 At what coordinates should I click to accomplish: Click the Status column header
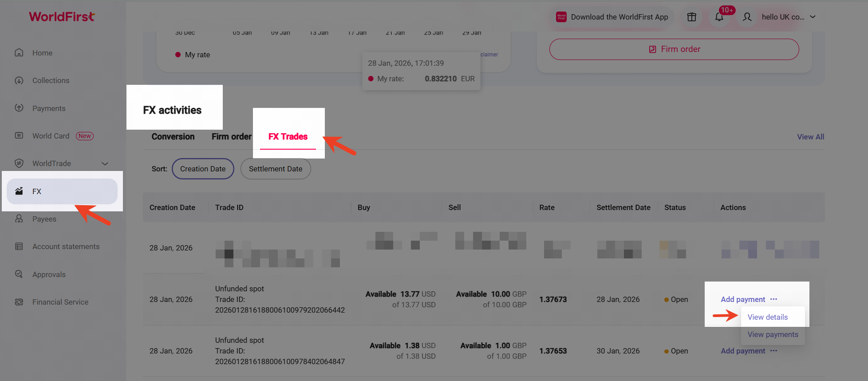(x=675, y=207)
